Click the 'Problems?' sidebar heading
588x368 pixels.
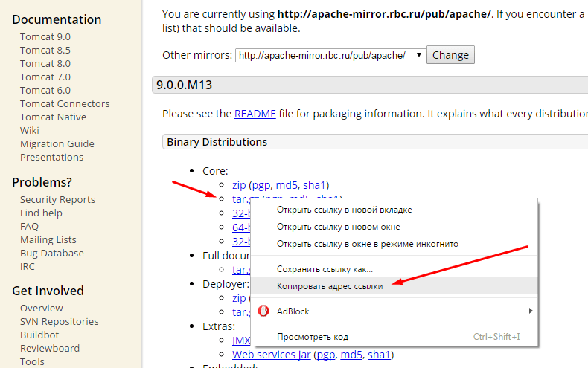click(x=42, y=182)
